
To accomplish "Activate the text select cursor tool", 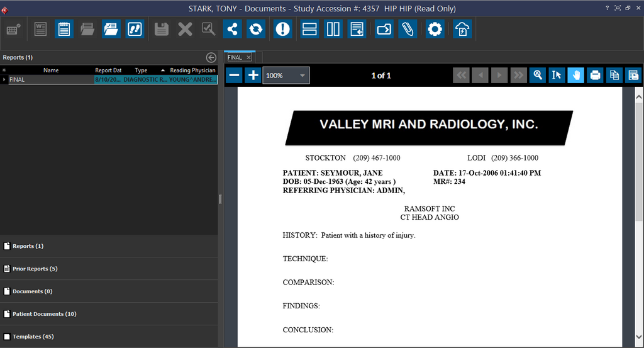I will pos(556,76).
